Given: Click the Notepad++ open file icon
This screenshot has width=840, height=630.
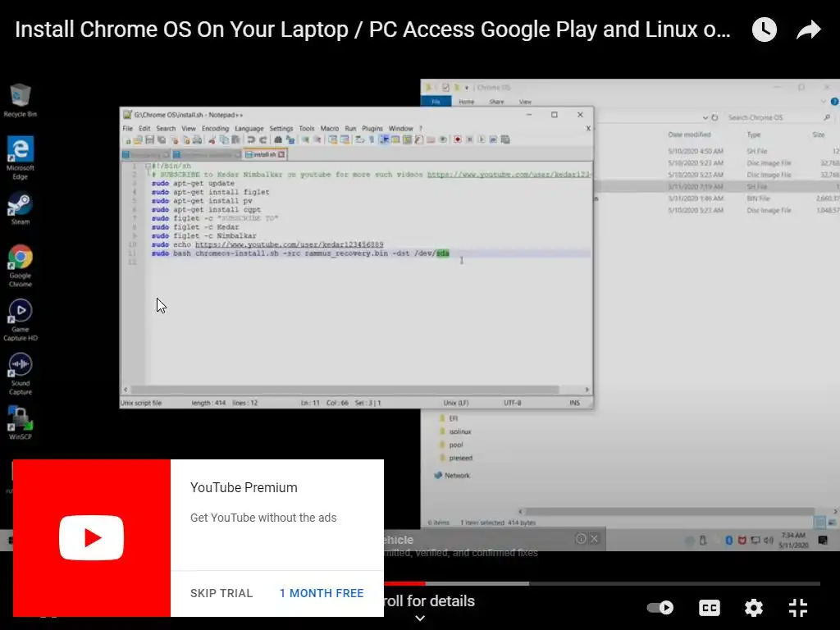Looking at the screenshot, I should point(138,139).
